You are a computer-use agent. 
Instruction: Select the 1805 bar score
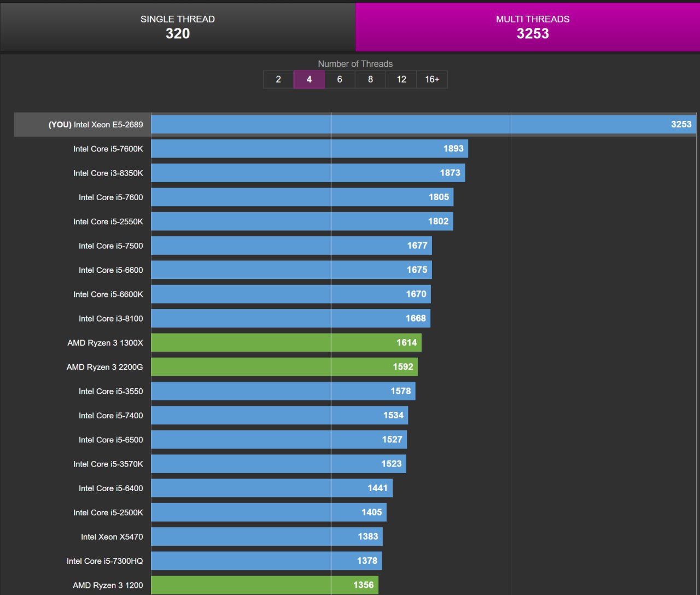tap(439, 197)
